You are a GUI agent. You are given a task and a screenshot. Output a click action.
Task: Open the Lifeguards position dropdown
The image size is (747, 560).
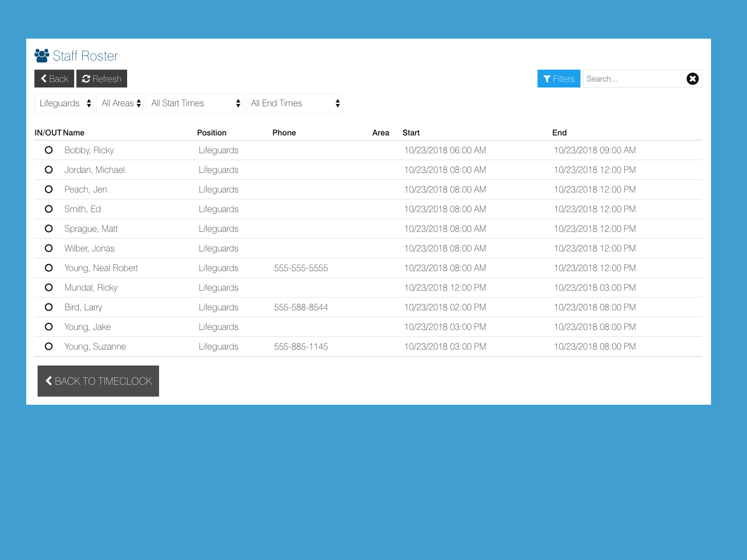pyautogui.click(x=64, y=103)
